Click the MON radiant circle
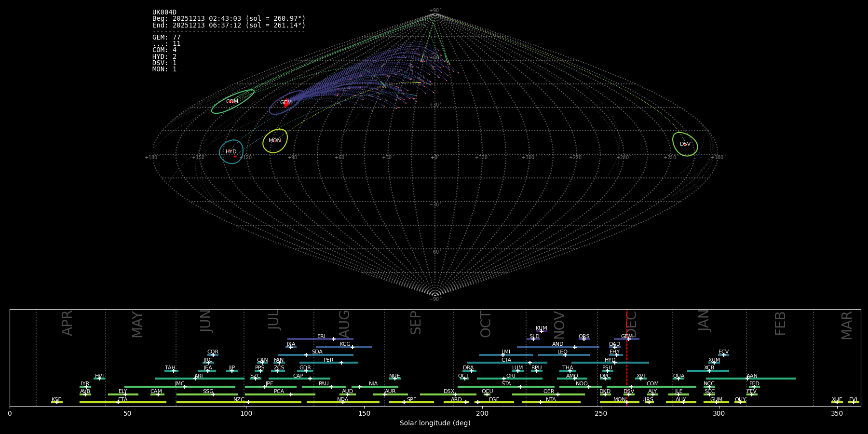The height and width of the screenshot is (434, 868). (275, 141)
